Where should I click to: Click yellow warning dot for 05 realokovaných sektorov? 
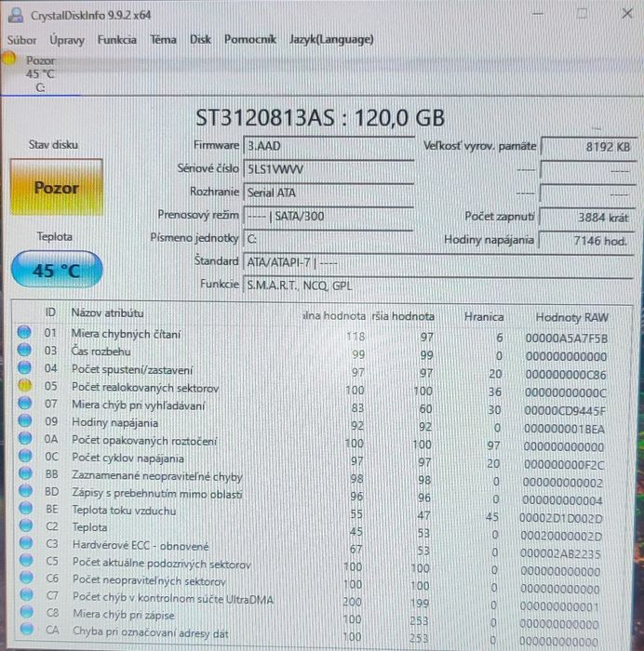[24, 385]
